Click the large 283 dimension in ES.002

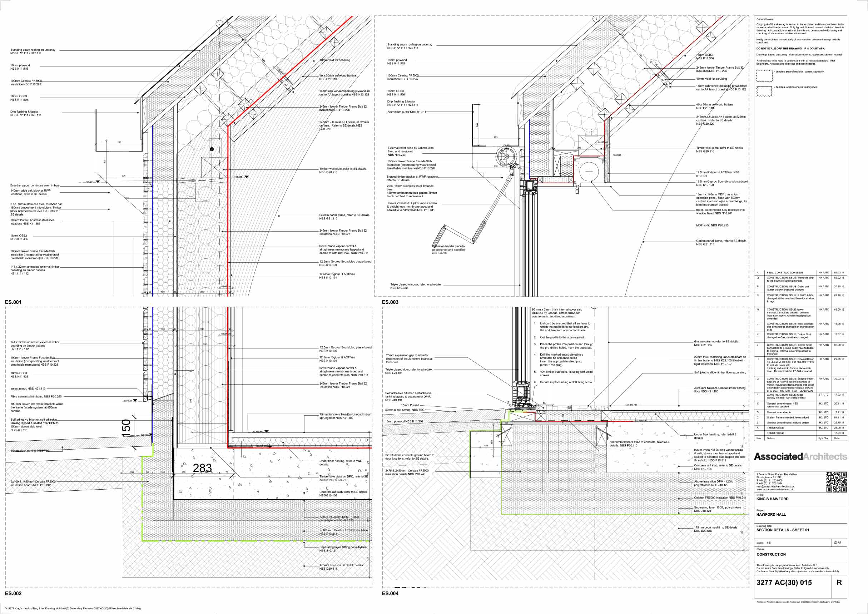point(202,469)
